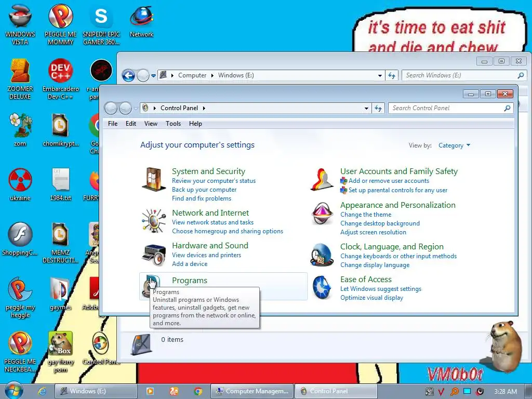Open Review your computer's status link
532x399 pixels.
(214, 181)
